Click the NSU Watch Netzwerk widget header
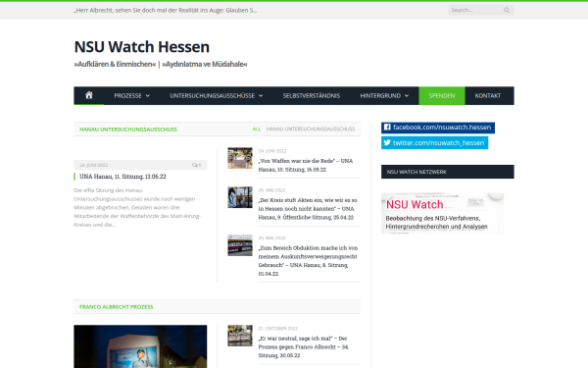Viewport: 588px width, 368px height. click(x=448, y=172)
